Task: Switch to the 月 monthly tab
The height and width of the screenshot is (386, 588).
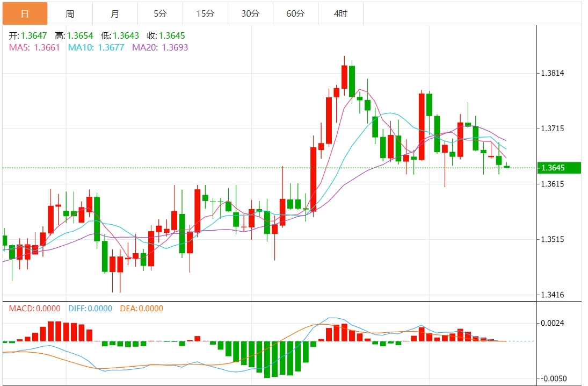Action: click(x=115, y=13)
